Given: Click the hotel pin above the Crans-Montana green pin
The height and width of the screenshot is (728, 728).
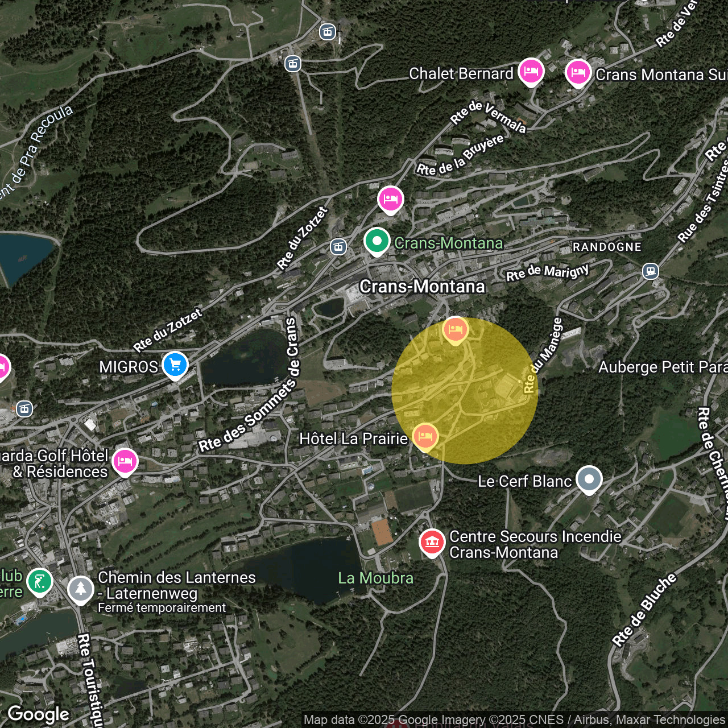Looking at the screenshot, I should (390, 199).
